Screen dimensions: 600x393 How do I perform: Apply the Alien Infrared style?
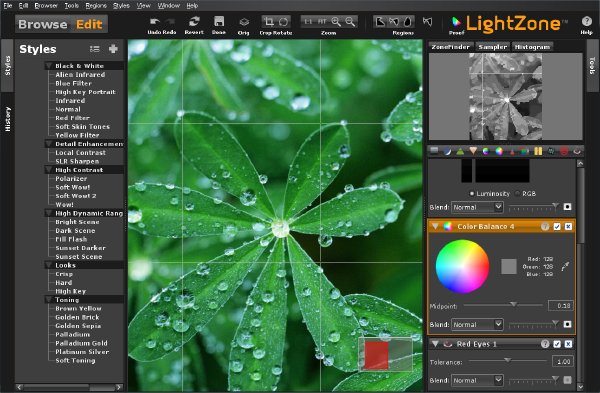(x=80, y=75)
